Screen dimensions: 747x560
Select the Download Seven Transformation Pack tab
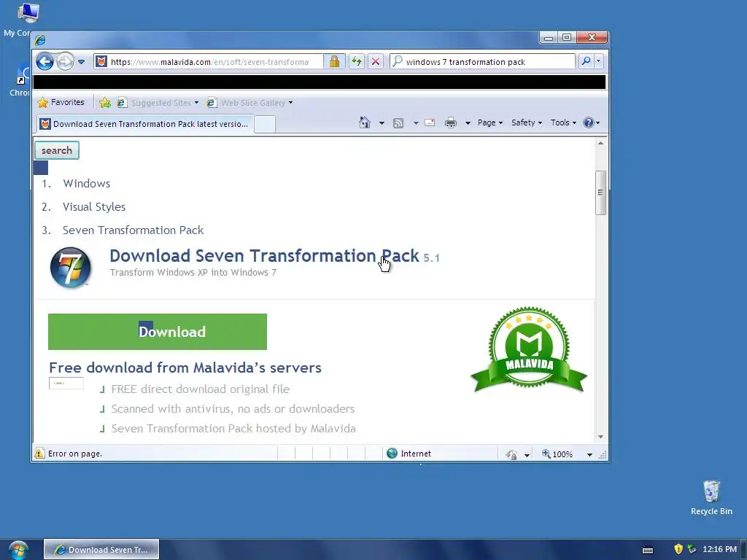click(x=145, y=124)
